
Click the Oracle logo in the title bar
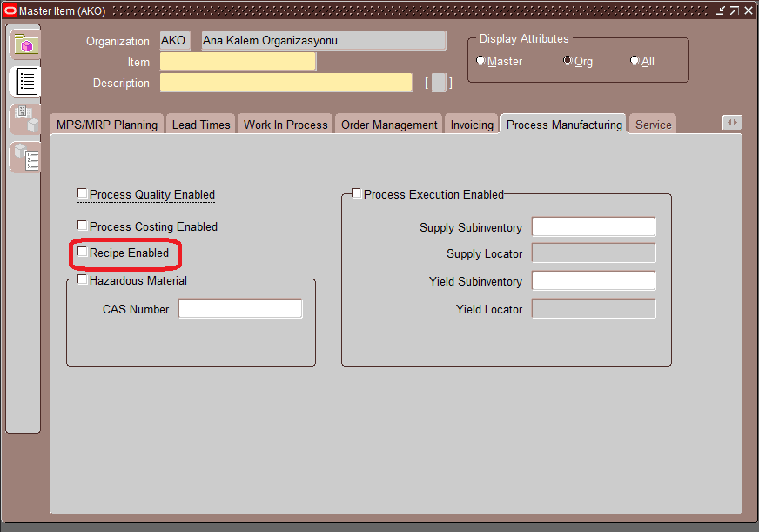pos(10,10)
